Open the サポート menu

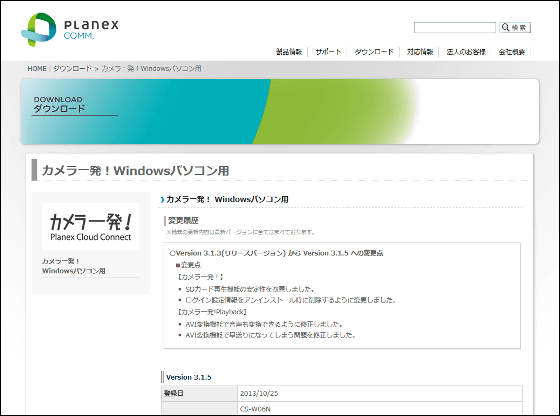pyautogui.click(x=328, y=52)
